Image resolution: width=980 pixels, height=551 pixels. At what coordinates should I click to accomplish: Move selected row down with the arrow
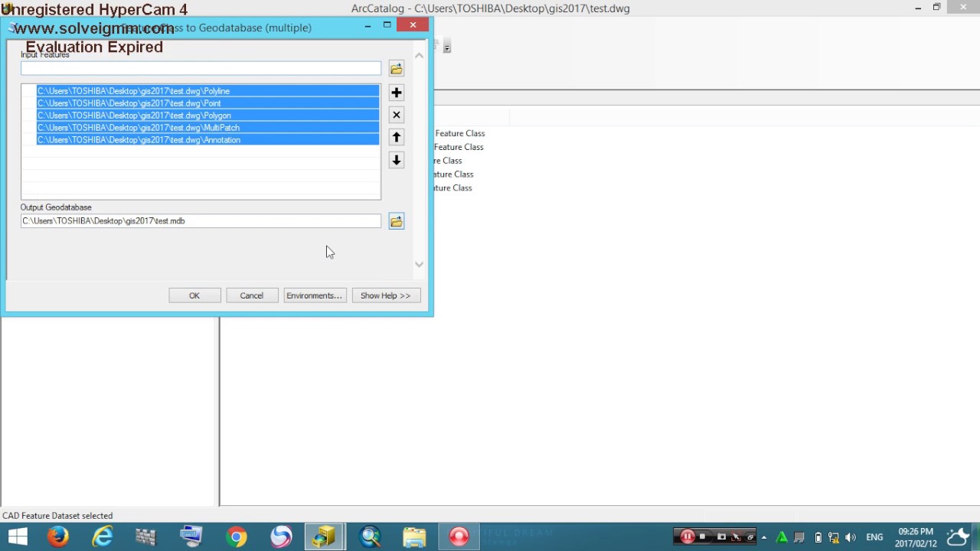point(396,160)
